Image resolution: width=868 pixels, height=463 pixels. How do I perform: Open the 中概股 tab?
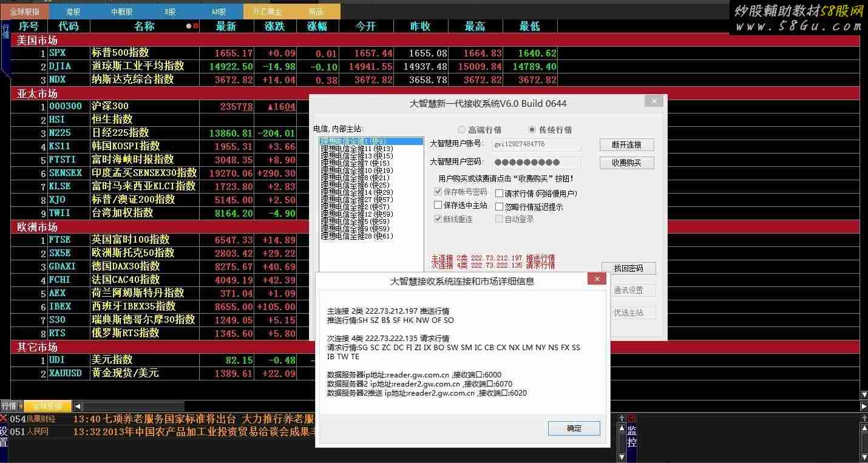(x=121, y=12)
